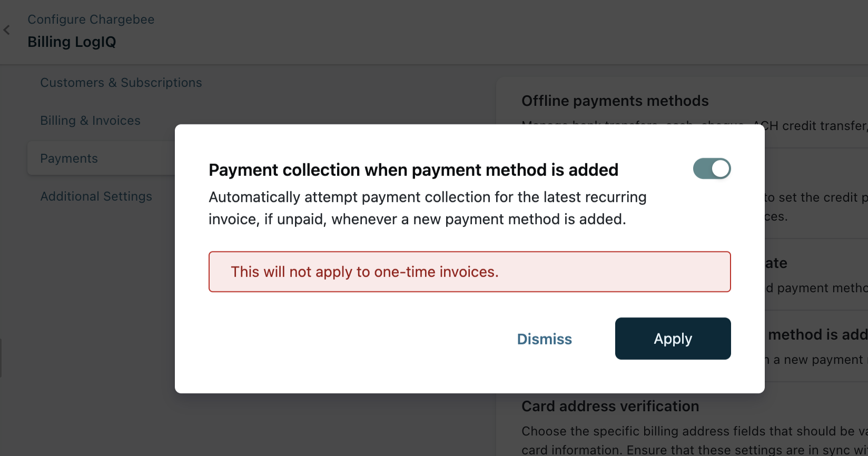The height and width of the screenshot is (456, 868).
Task: Go to Billing & Invoices section
Action: pos(91,121)
